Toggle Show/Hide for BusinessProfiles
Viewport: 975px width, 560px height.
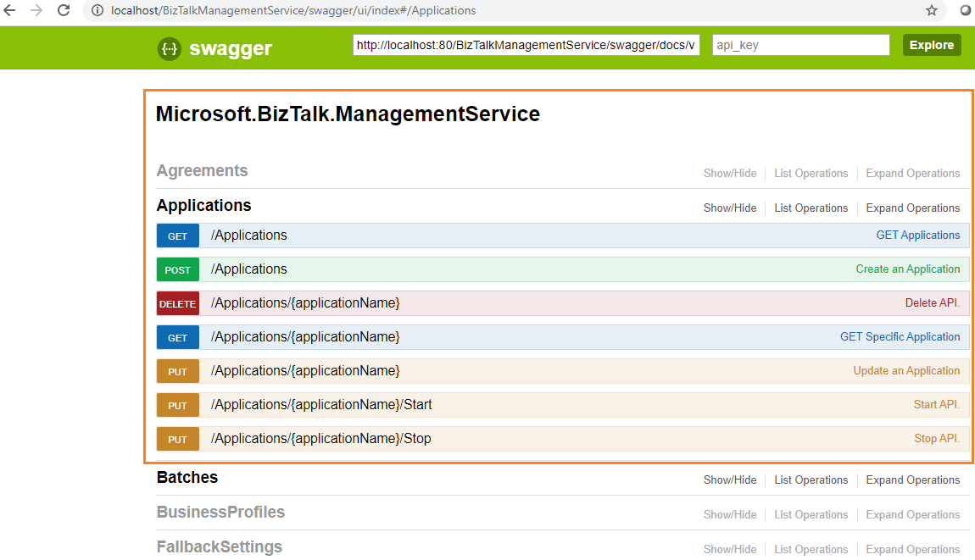tap(730, 515)
